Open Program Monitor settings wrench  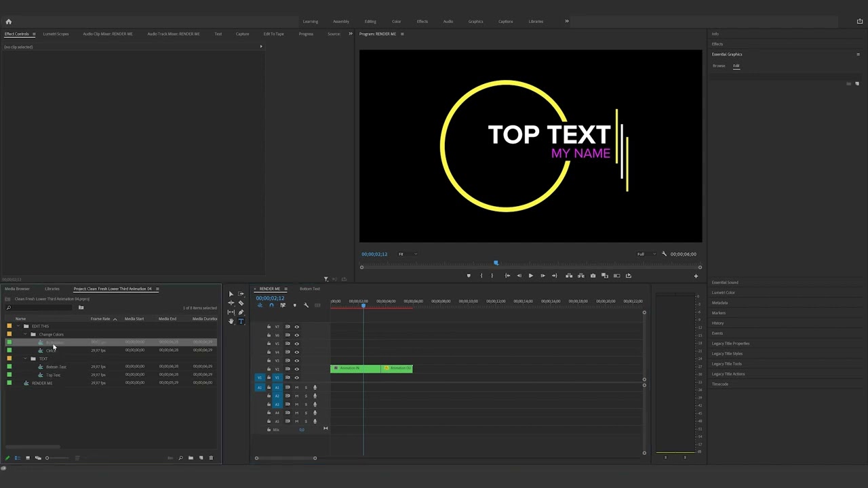coord(664,254)
